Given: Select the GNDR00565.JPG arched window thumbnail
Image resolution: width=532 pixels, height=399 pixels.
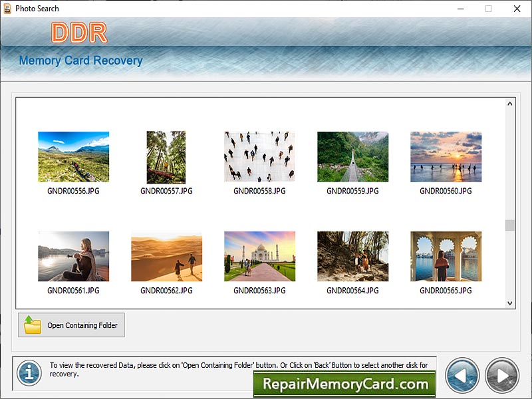Looking at the screenshot, I should point(446,256).
